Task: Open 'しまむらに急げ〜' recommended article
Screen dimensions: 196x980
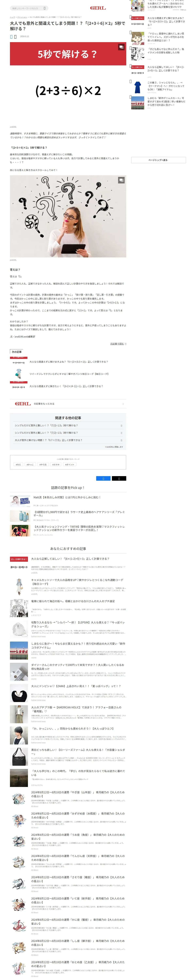Action: (78, 646)
